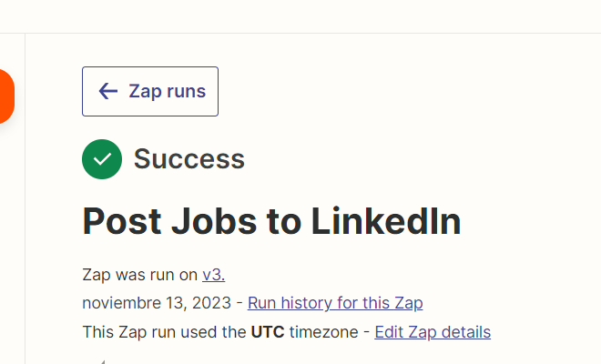Click the small icon below the timezone line
This screenshot has width=601, height=364.
point(101,360)
